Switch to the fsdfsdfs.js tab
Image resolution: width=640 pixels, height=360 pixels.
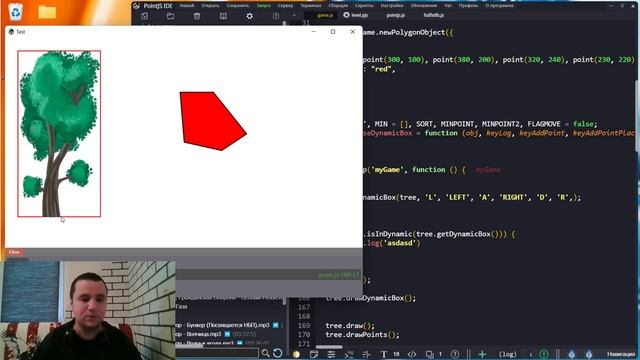pos(433,15)
